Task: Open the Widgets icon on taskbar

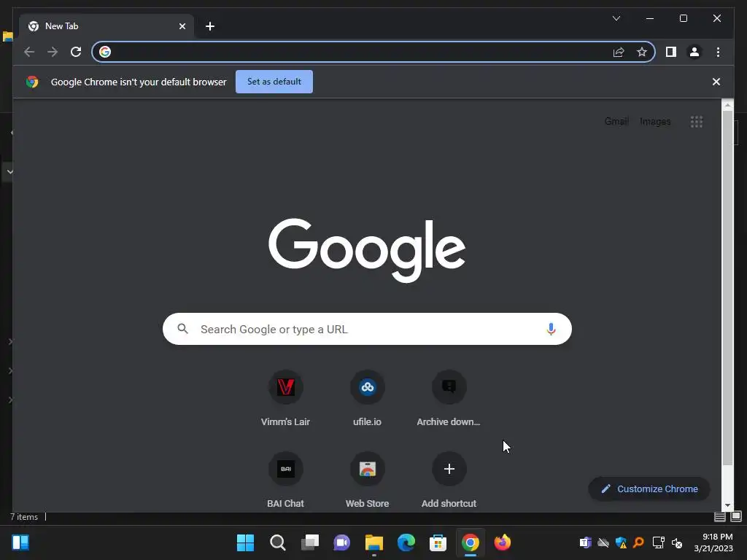Action: click(20, 542)
